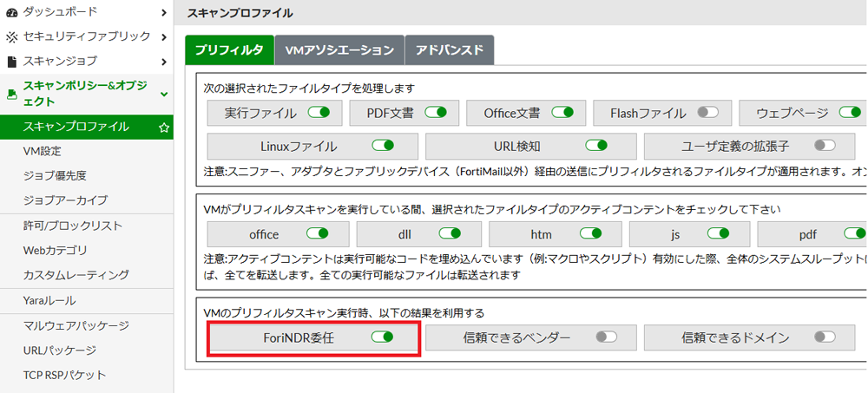This screenshot has width=868, height=393.
Task: Disable the Office文書 switch
Action: tap(562, 113)
